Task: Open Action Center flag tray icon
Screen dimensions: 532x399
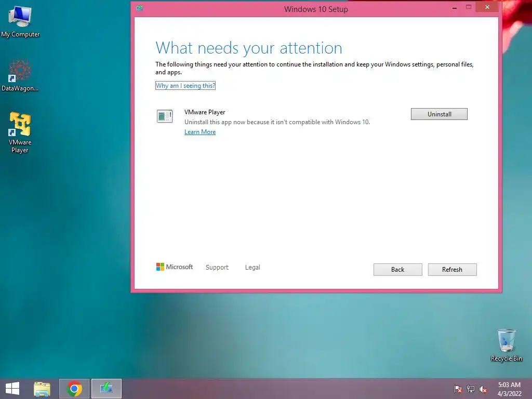Action: (x=458, y=389)
